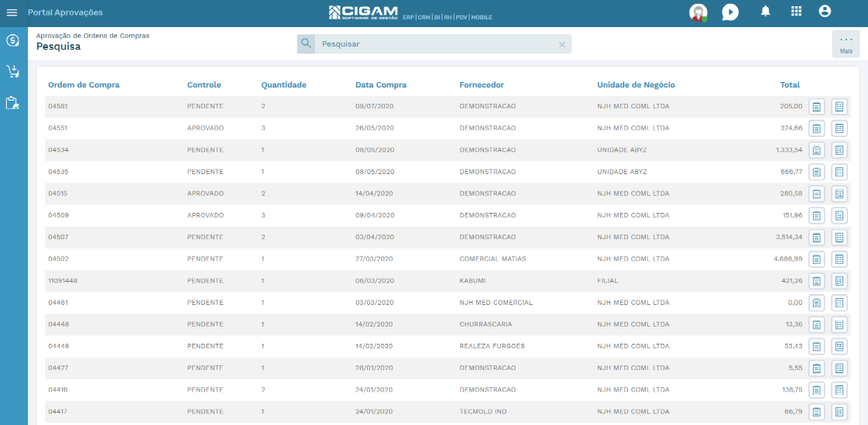Click the user avatar photo
This screenshot has width=868, height=425.
[698, 12]
